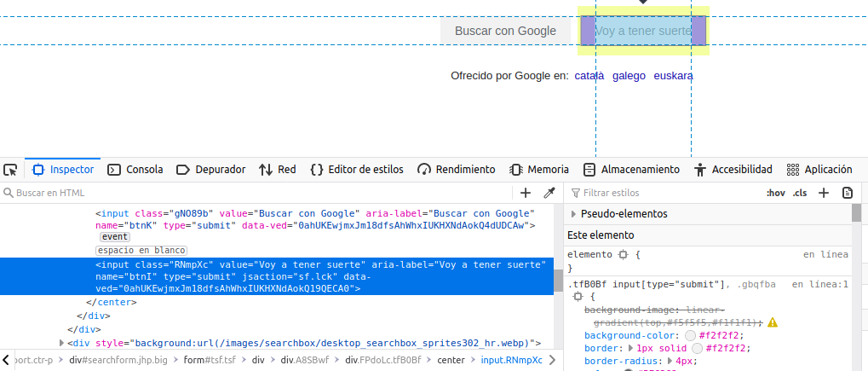The width and height of the screenshot is (868, 371).
Task: Open the Depurador tab
Action: click(x=211, y=170)
